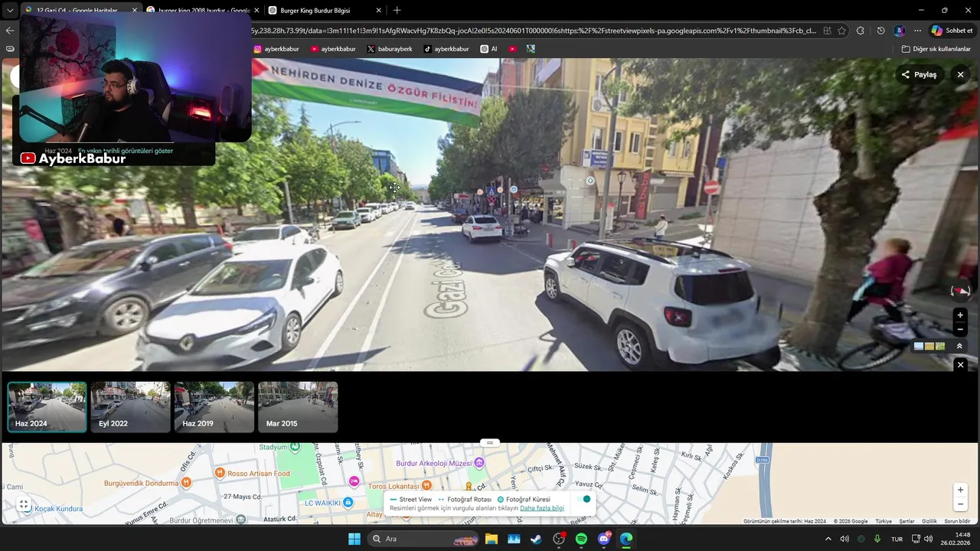This screenshot has height=551, width=980.
Task: Switch to the Gazi Cd. Google Haritalar tab
Action: click(x=77, y=10)
